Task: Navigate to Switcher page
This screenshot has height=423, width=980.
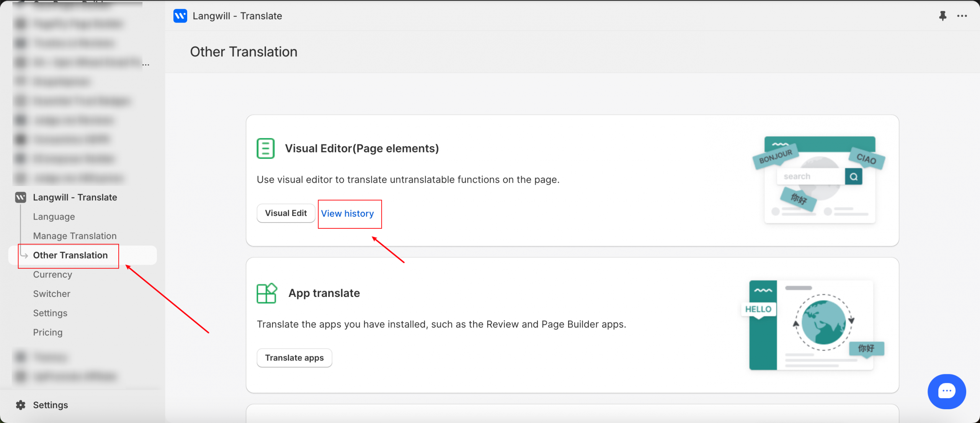Action: [52, 293]
